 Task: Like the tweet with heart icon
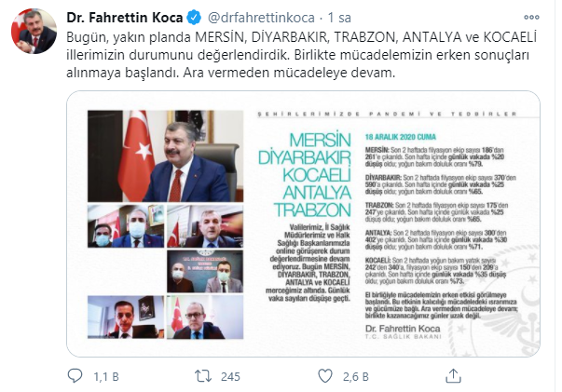[325, 376]
